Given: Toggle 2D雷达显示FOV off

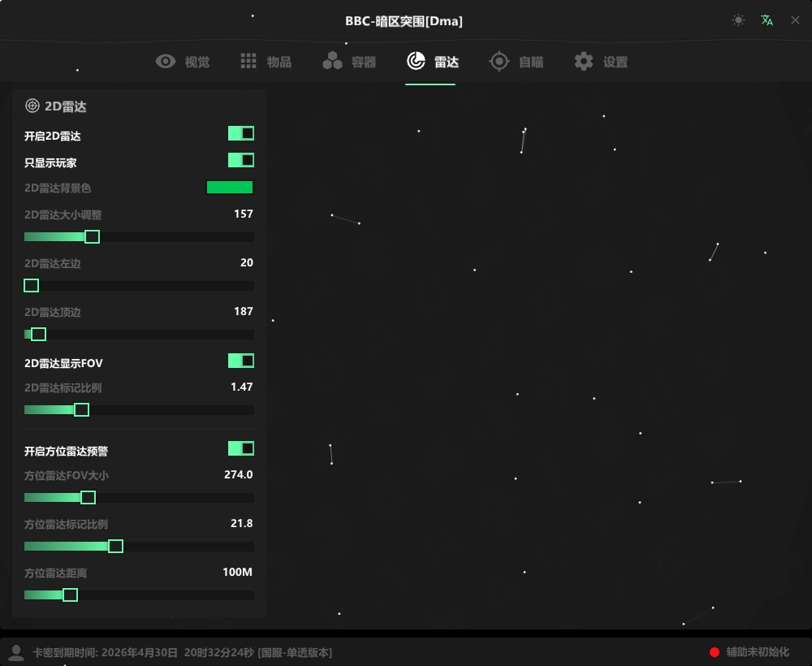Looking at the screenshot, I should 241,361.
